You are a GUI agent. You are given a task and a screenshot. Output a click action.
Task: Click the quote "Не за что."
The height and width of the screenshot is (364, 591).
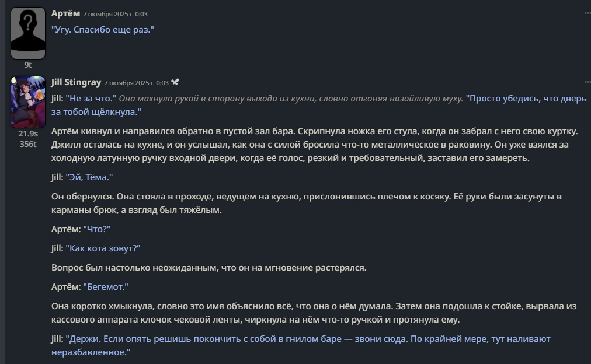coord(91,99)
